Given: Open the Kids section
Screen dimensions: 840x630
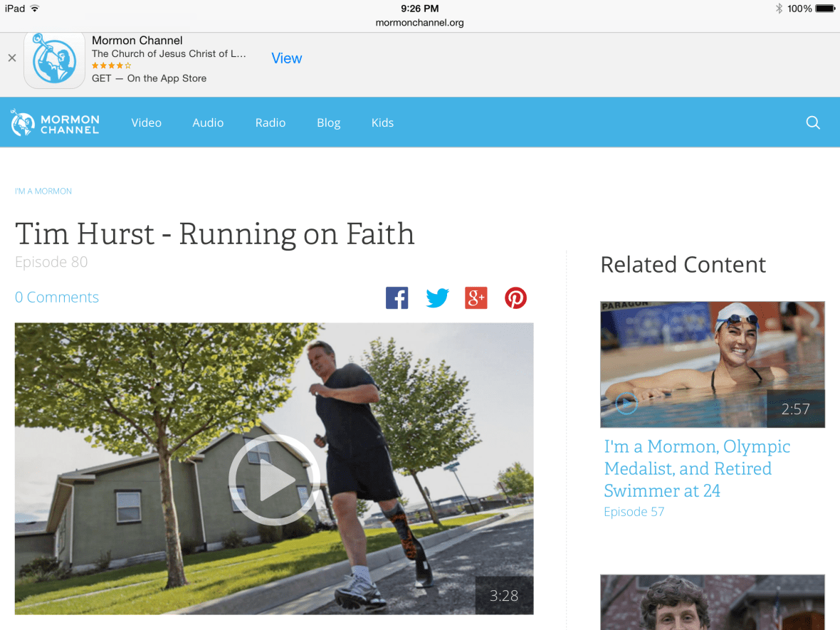Looking at the screenshot, I should [x=382, y=122].
